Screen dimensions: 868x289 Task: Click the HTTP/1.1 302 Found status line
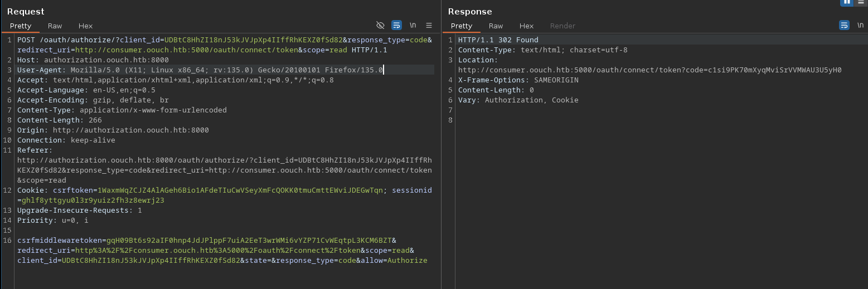click(x=498, y=40)
